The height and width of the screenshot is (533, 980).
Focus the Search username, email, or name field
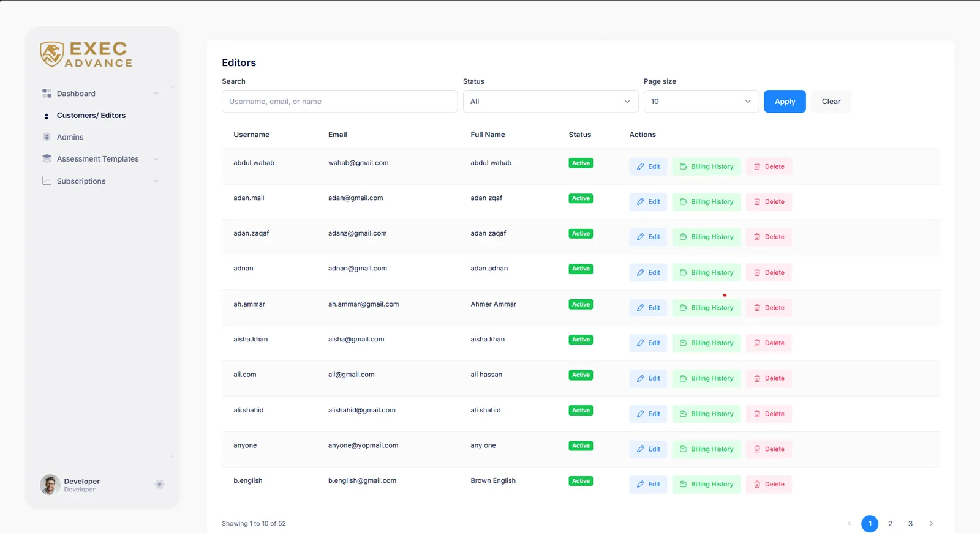pyautogui.click(x=339, y=102)
